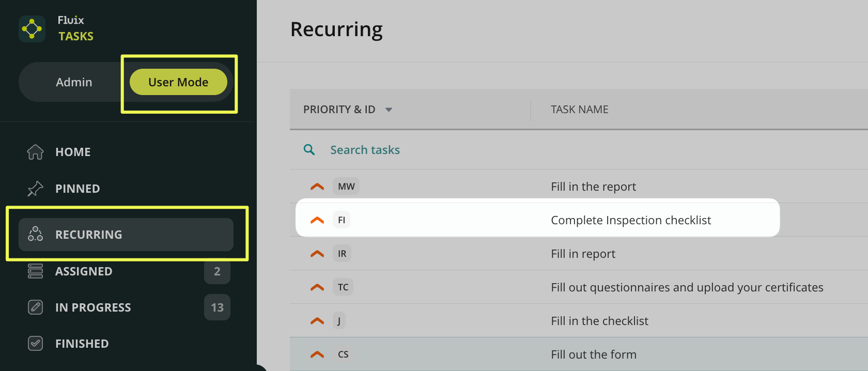Open the Finished menu item
This screenshot has height=371, width=868.
click(82, 344)
